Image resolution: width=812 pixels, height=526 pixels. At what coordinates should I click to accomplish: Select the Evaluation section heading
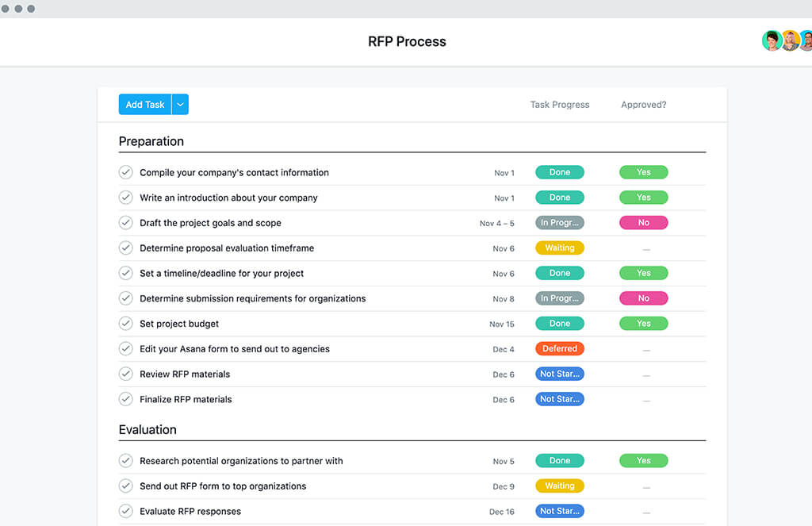147,429
